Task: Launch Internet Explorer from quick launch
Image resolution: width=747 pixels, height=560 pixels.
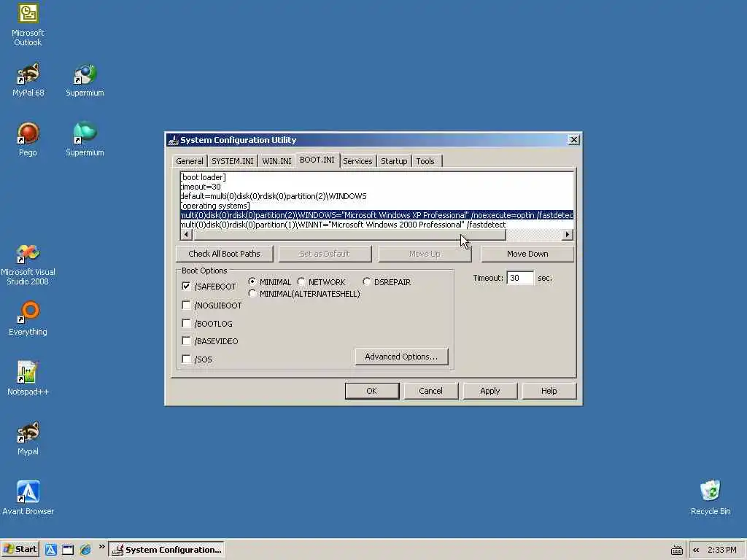Action: [85, 550]
